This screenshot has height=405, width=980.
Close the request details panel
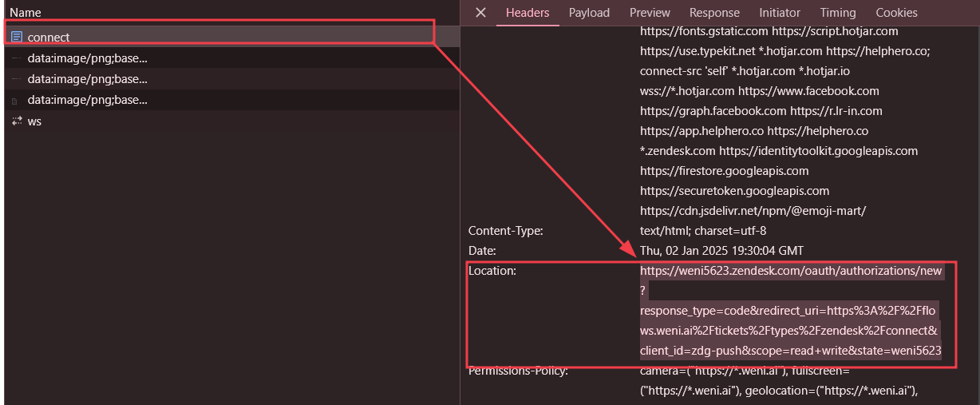[x=480, y=13]
